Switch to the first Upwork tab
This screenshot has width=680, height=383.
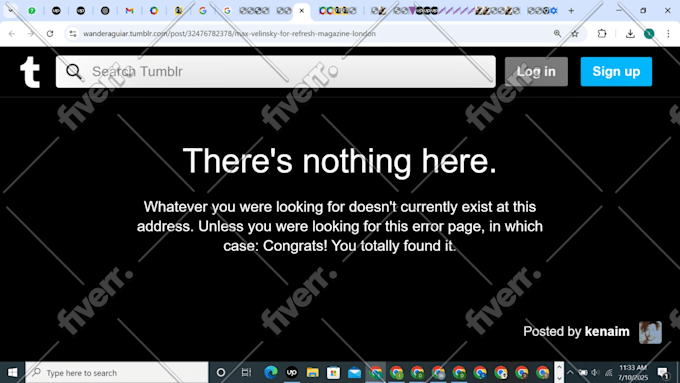[56, 10]
